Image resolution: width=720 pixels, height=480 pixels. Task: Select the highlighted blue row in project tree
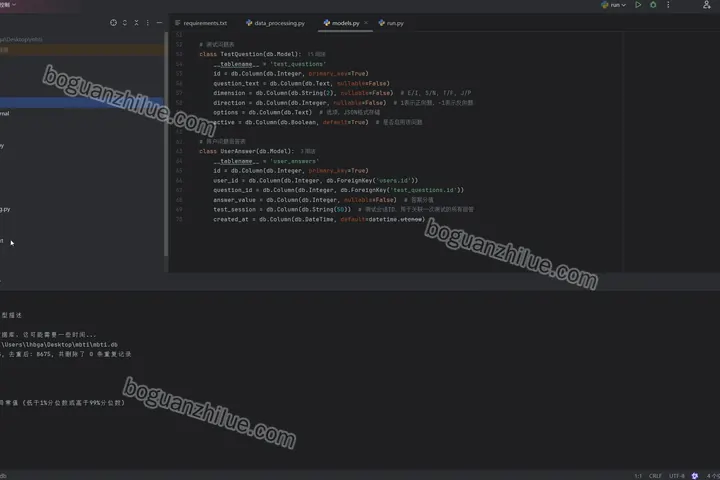82,102
